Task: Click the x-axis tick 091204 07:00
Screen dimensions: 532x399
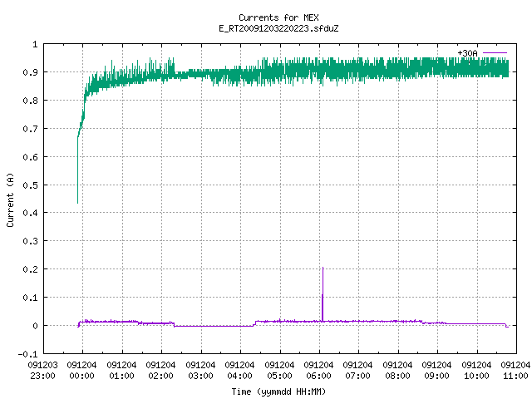Action: [x=358, y=371]
